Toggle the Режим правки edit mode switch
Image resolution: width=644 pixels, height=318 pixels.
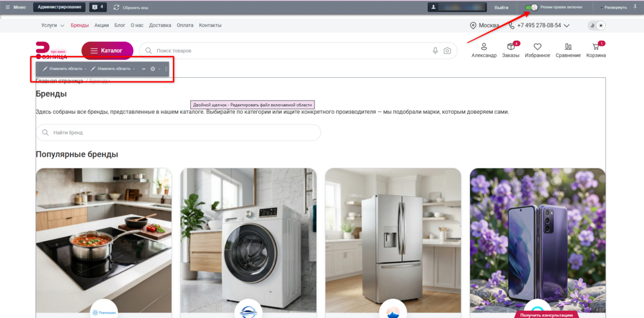531,7
